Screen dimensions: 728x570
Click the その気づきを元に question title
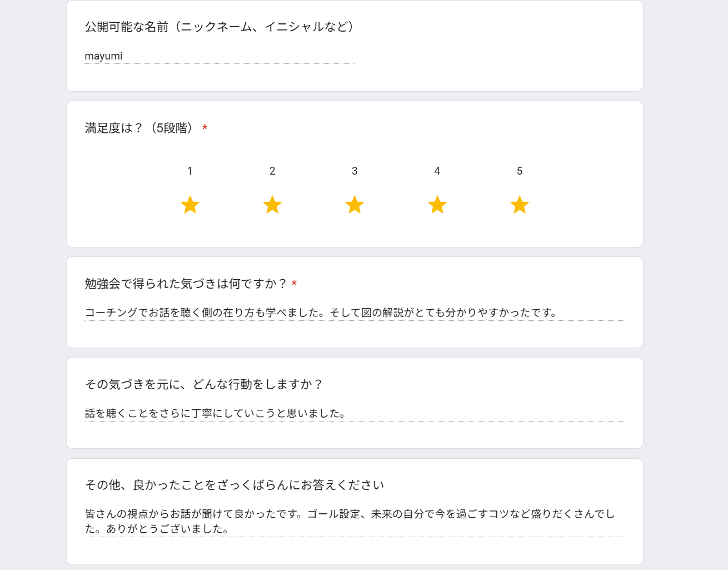click(203, 384)
